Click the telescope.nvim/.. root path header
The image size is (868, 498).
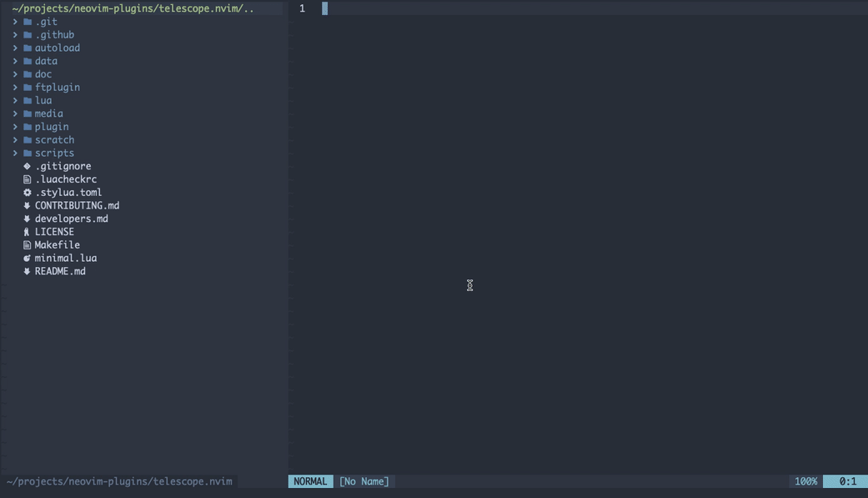point(133,9)
